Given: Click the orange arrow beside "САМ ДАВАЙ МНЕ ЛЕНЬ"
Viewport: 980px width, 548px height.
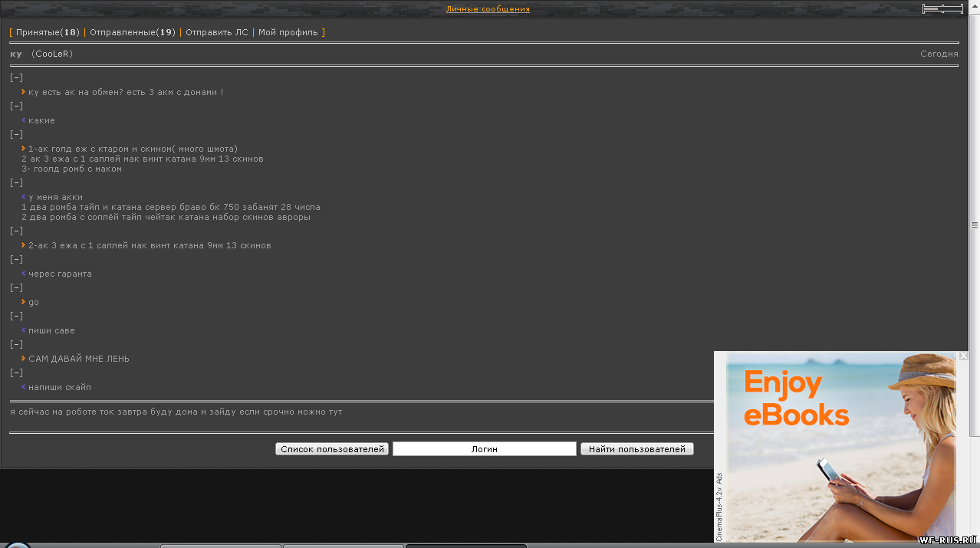Looking at the screenshot, I should [24, 359].
